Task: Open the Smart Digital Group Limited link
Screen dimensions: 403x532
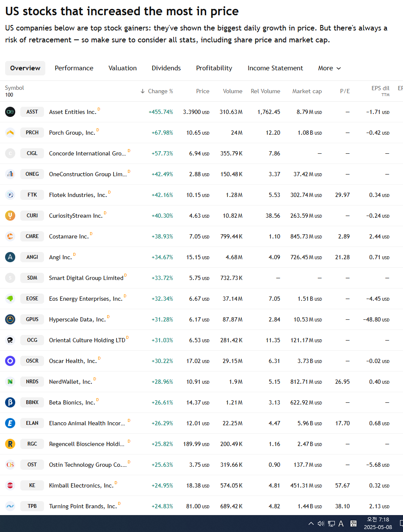Action: [x=86, y=278]
